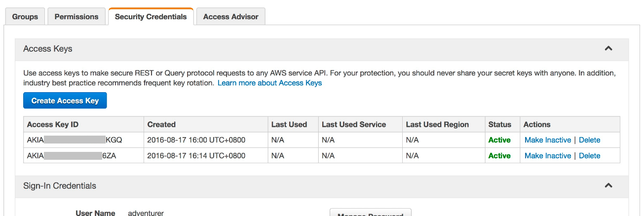Open the Access Advisor tab
The height and width of the screenshot is (216, 644).
tap(230, 17)
